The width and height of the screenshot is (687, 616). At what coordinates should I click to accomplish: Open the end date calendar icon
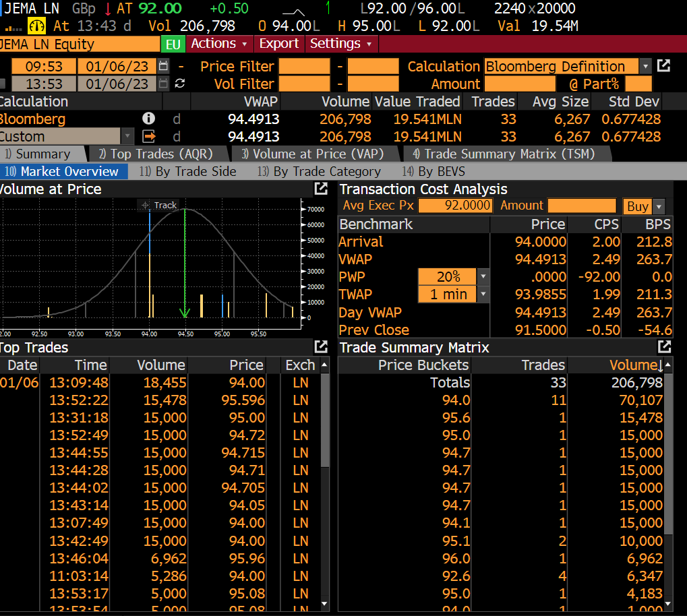pyautogui.click(x=163, y=84)
